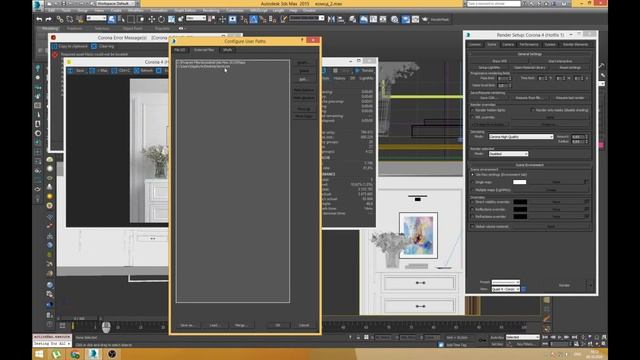The image size is (640, 360).
Task: Enable Render hidden lights checkbox
Action: tap(473, 110)
